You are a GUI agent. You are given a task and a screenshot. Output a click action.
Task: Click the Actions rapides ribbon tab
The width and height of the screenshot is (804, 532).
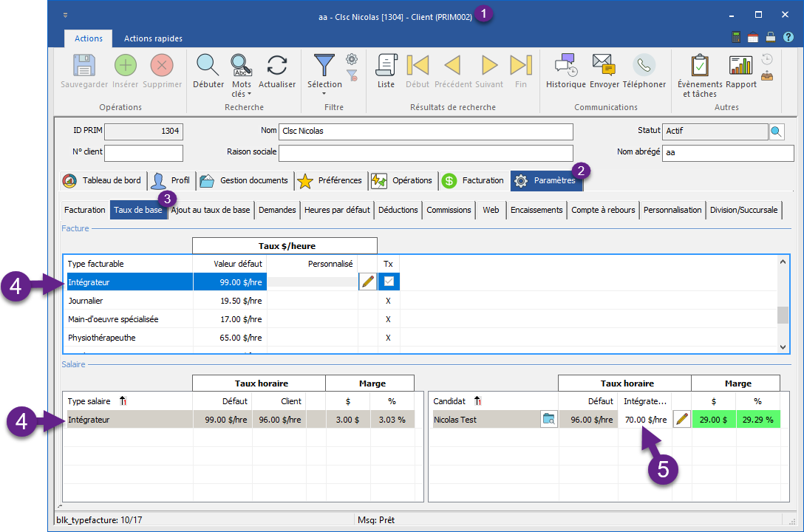click(153, 38)
